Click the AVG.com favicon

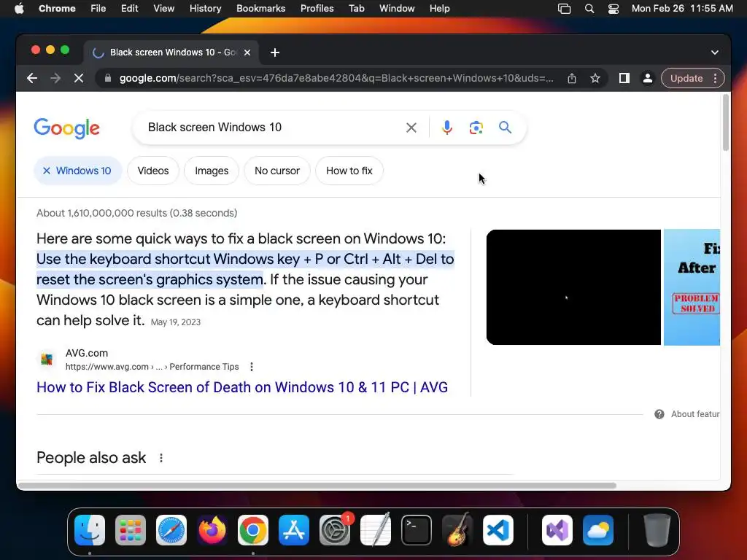(x=47, y=359)
